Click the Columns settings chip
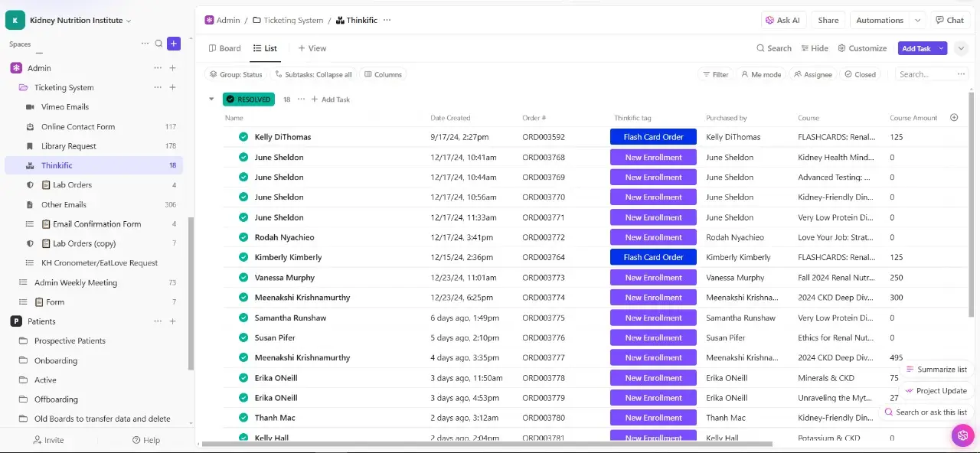Viewport: 980px width, 453px height. tap(383, 74)
